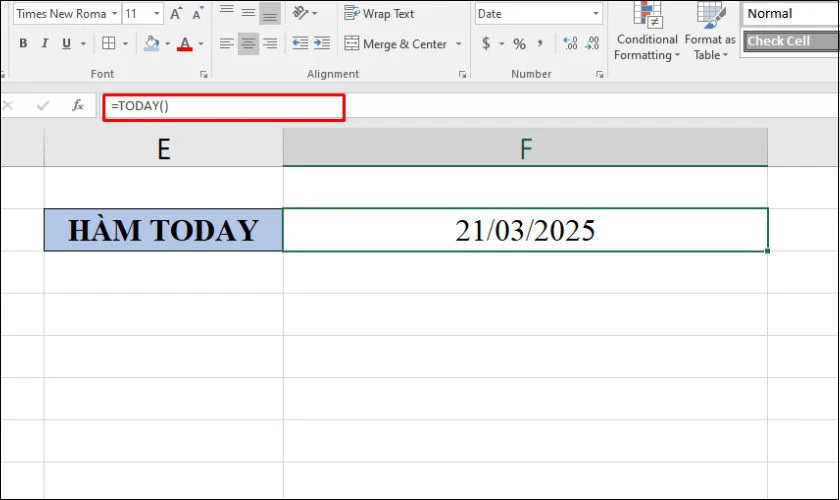Select cell showing 21/03/2025
840x500 pixels.
tap(525, 230)
